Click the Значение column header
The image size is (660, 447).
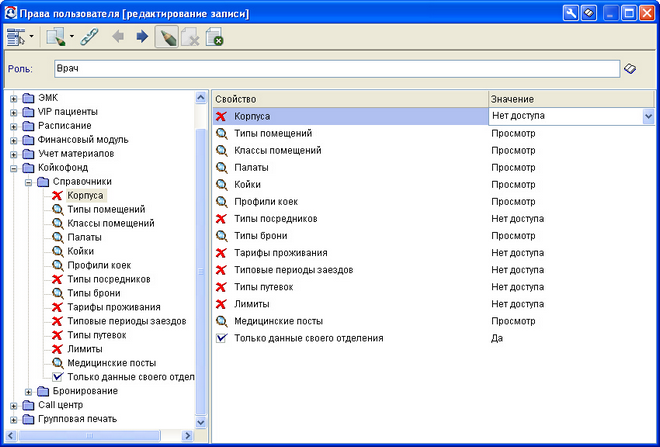571,99
